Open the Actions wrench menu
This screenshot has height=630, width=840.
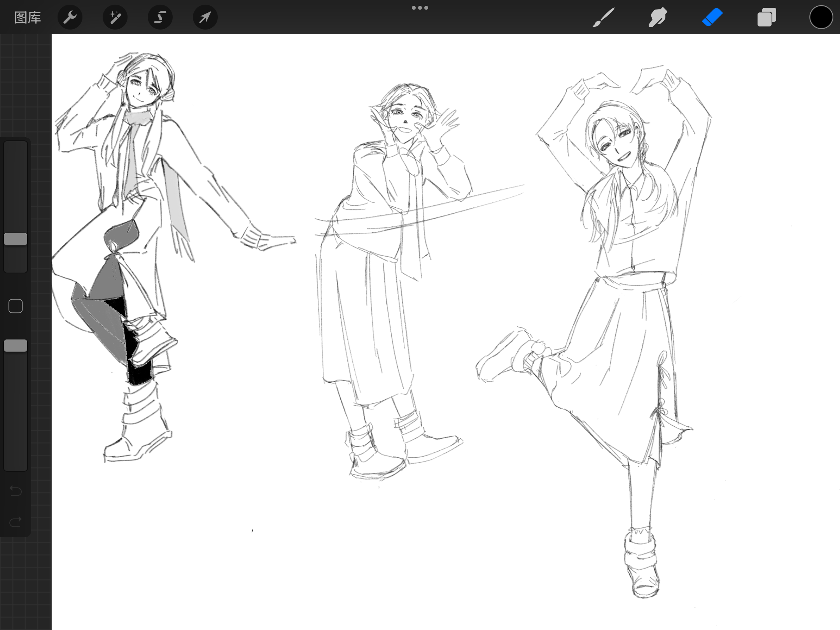tap(70, 17)
